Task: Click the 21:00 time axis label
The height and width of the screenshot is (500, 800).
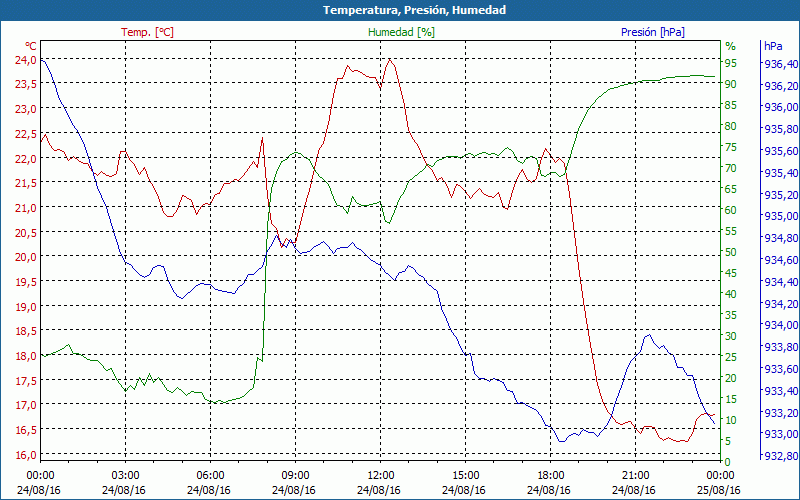Action: (635, 475)
